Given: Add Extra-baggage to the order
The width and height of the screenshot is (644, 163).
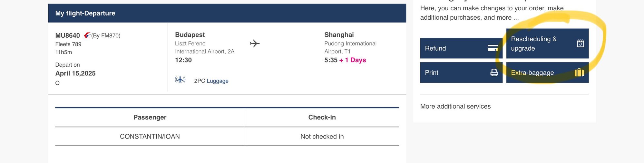Looking at the screenshot, I should (x=535, y=72).
